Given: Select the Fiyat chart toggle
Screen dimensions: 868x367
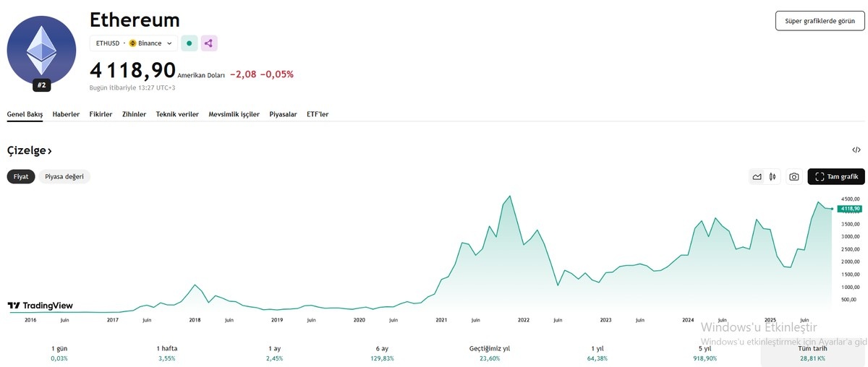Looking at the screenshot, I should [21, 177].
